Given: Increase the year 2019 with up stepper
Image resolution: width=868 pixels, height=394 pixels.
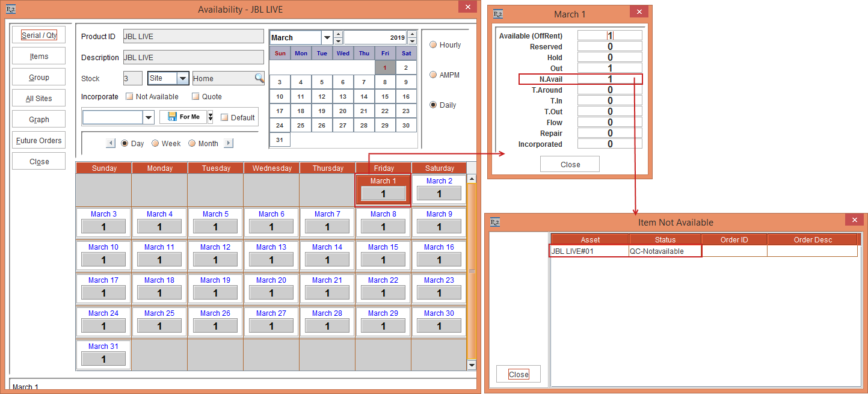Looking at the screenshot, I should pyautogui.click(x=411, y=34).
